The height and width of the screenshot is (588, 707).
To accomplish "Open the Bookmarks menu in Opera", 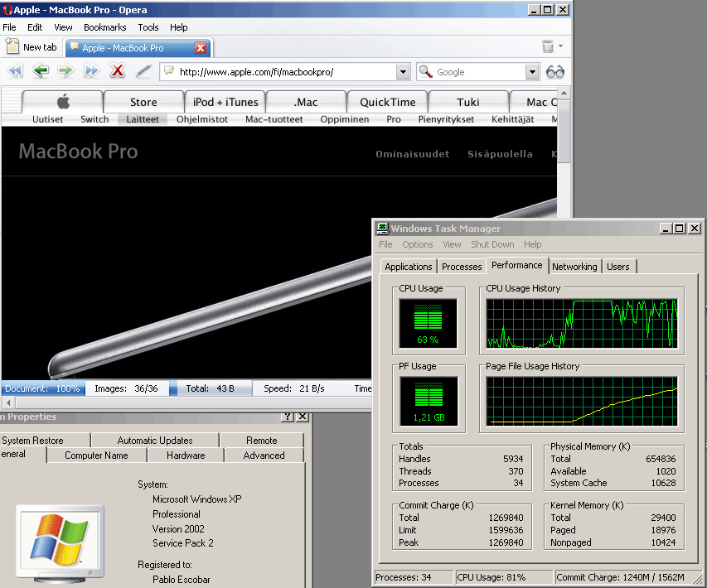I will tap(104, 27).
